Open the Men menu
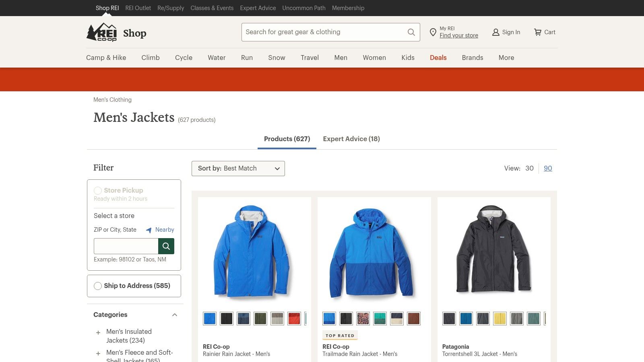Image resolution: width=644 pixels, height=362 pixels. (341, 58)
